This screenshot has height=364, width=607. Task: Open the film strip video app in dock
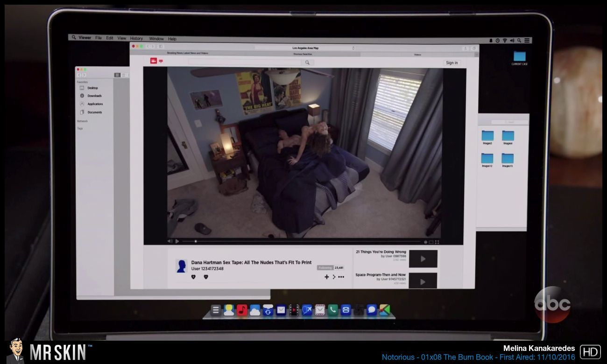click(x=294, y=310)
